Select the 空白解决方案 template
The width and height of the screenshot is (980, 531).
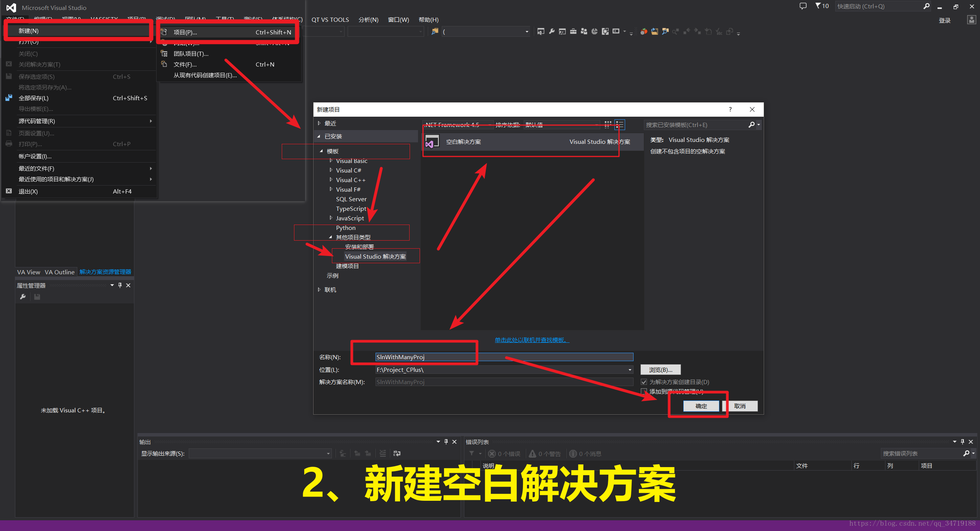[532, 142]
